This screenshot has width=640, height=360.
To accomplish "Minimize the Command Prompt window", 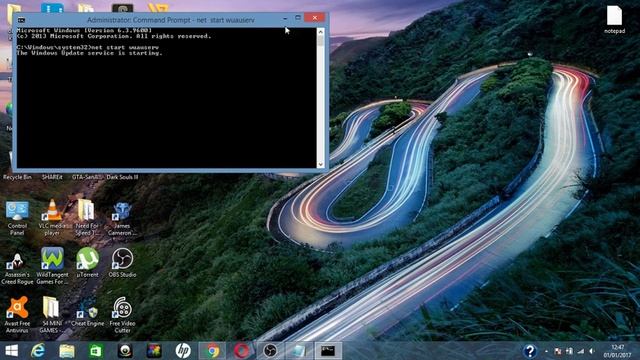I will click(285, 18).
